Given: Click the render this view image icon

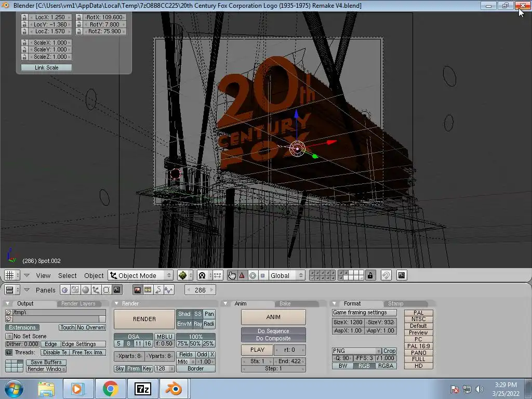Looking at the screenshot, I should 402,275.
